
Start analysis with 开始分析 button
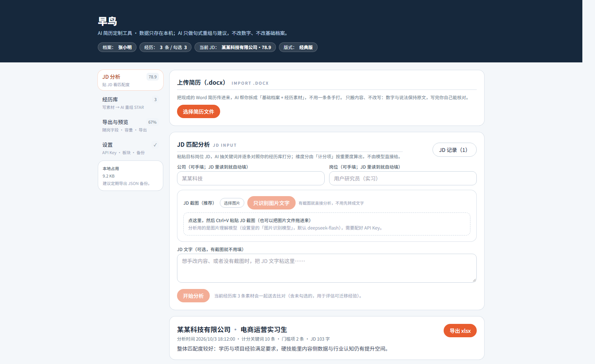click(193, 296)
